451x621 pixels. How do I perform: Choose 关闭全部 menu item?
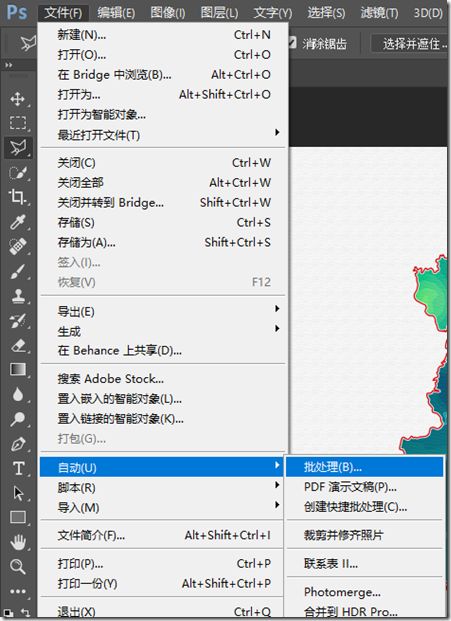(162, 183)
